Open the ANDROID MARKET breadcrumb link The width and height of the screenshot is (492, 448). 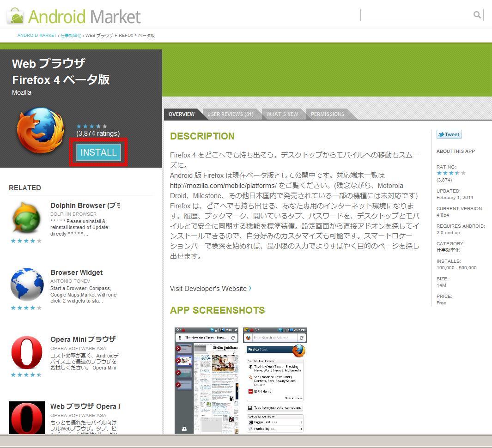36,36
